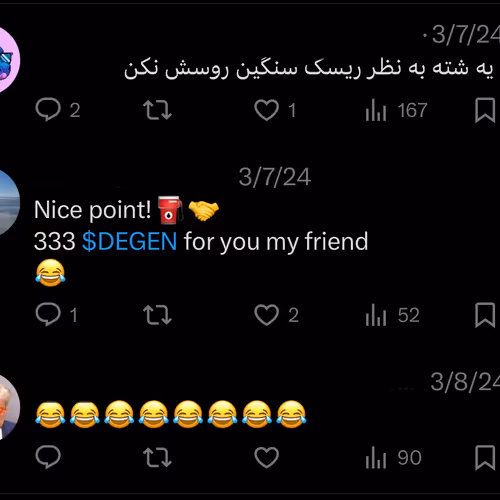View analytics showing 167 views
This screenshot has width=500, height=500.
tap(396, 110)
